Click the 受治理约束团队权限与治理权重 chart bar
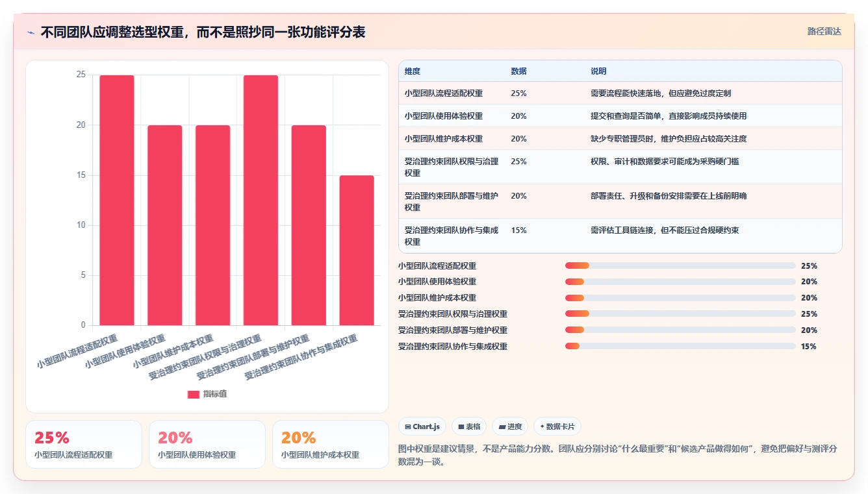Viewport: 868px width, 494px height. (x=261, y=200)
